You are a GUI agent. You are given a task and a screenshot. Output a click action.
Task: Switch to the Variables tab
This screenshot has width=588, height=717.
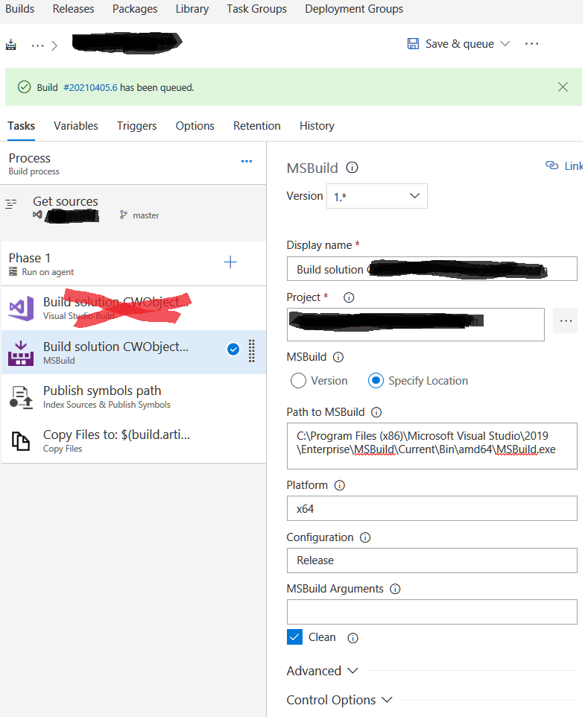coord(75,126)
